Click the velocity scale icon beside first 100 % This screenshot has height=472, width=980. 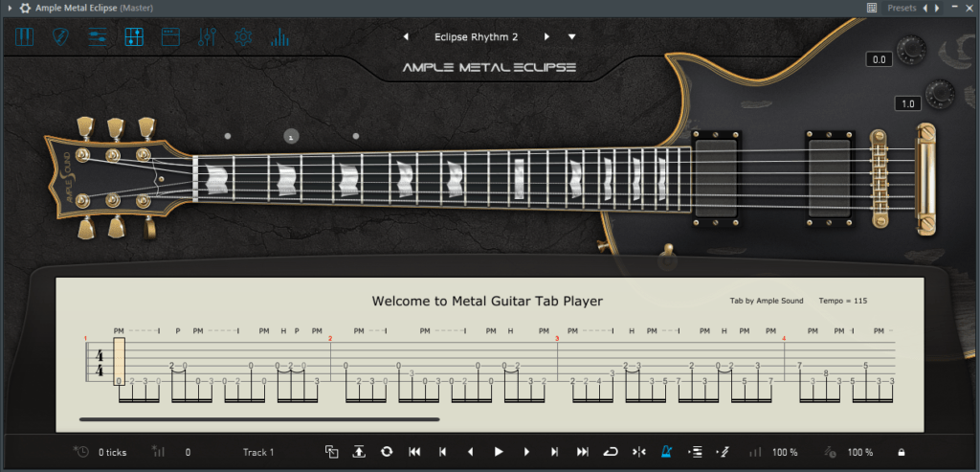pyautogui.click(x=756, y=451)
